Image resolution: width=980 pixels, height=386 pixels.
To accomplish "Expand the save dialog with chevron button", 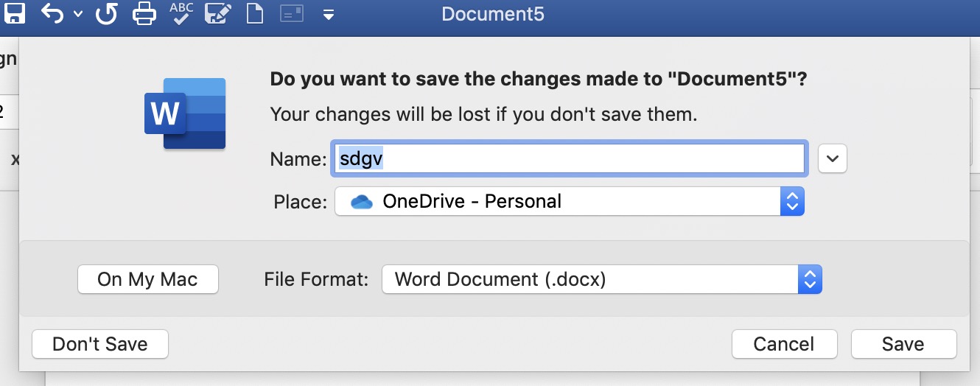I will [x=833, y=158].
